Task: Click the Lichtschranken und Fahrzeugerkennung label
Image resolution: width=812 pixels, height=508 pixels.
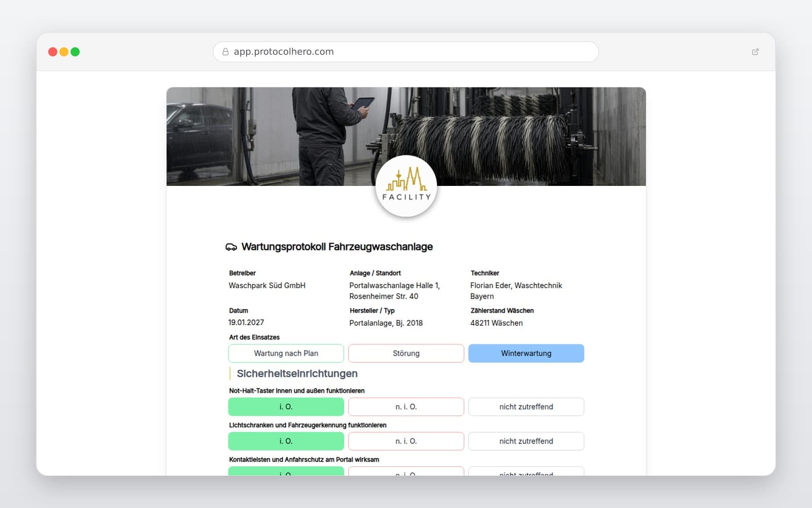Action: coord(308,425)
